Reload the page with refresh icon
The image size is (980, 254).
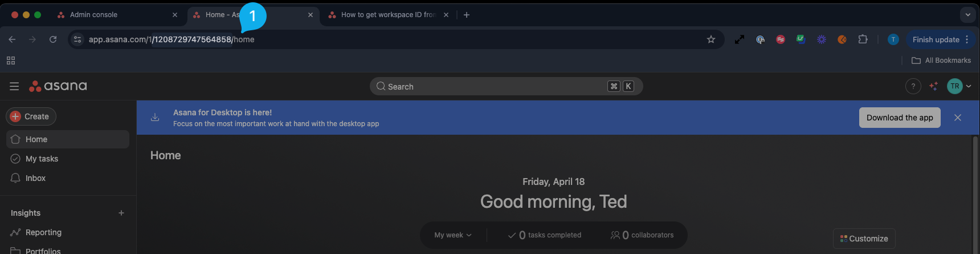(x=53, y=39)
